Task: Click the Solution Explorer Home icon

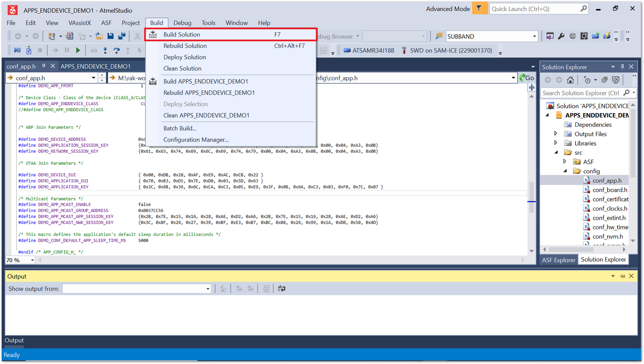Action: [570, 80]
